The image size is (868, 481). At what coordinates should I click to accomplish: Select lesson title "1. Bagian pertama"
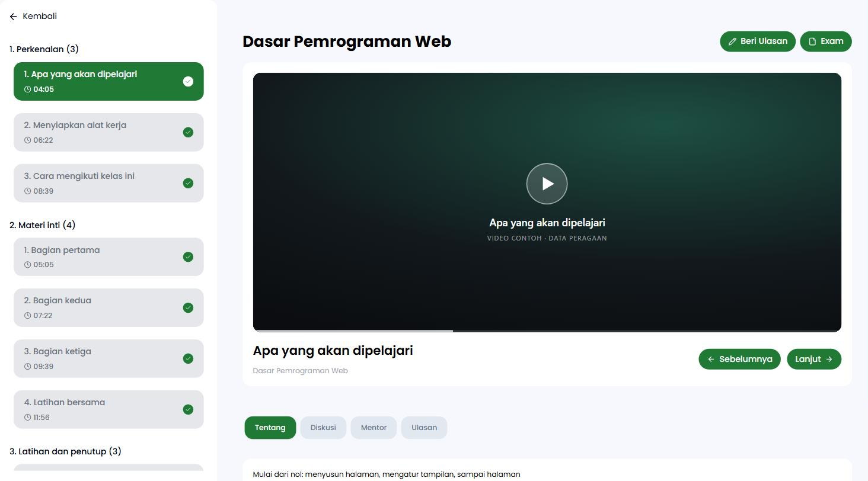coord(62,250)
